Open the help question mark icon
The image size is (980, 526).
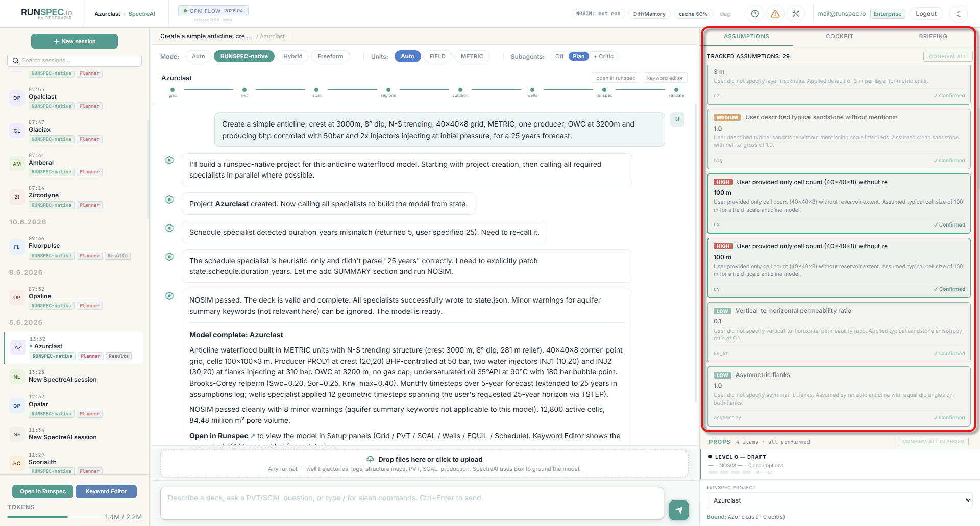tap(755, 14)
